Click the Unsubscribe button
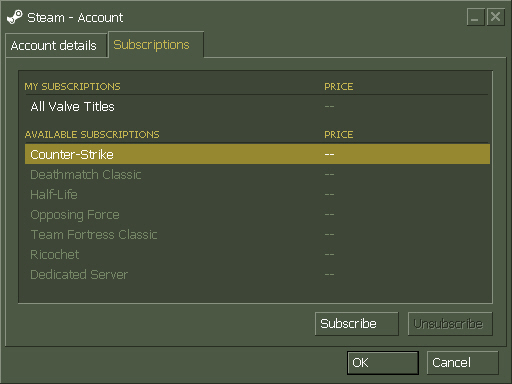The height and width of the screenshot is (384, 512). [450, 324]
